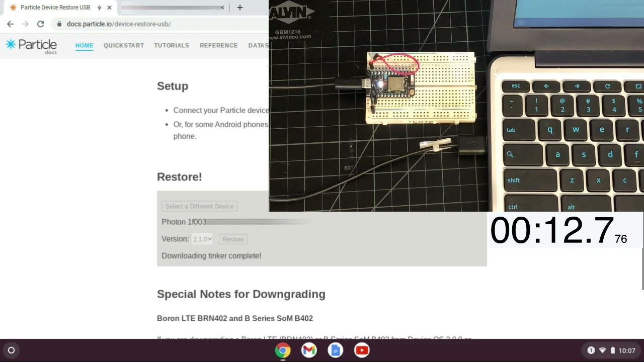Image resolution: width=644 pixels, height=362 pixels.
Task: Open a new browser tab
Action: pos(240,8)
